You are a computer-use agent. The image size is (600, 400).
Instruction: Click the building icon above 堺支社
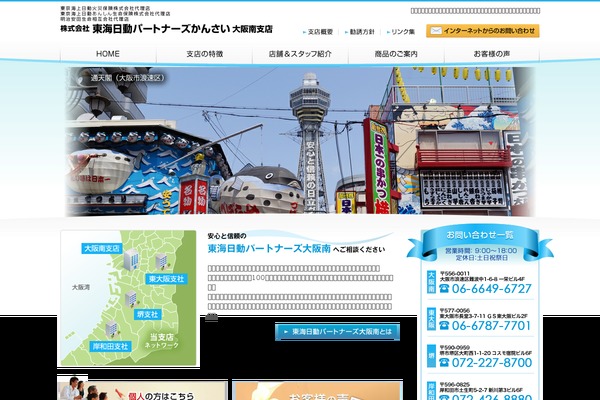[x=131, y=299]
